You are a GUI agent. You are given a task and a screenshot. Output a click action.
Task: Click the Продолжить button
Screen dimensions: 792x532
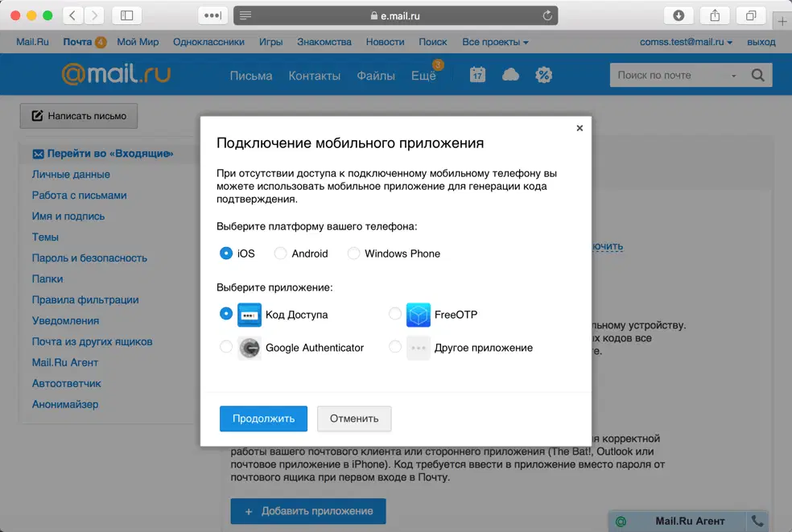point(263,419)
